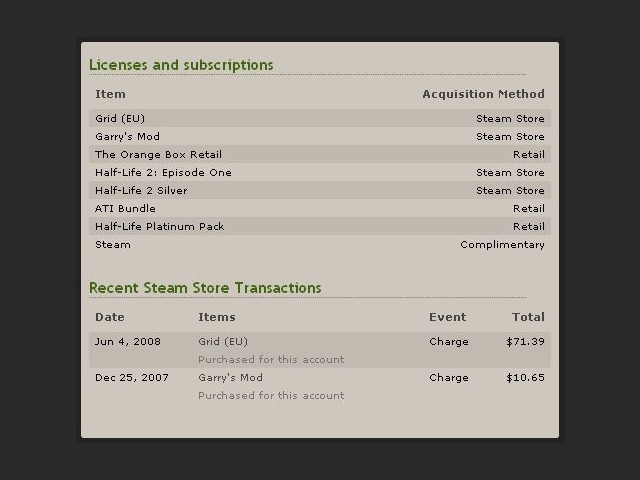The height and width of the screenshot is (480, 640).
Task: Click the Acquisition Method column header
Action: 483,94
